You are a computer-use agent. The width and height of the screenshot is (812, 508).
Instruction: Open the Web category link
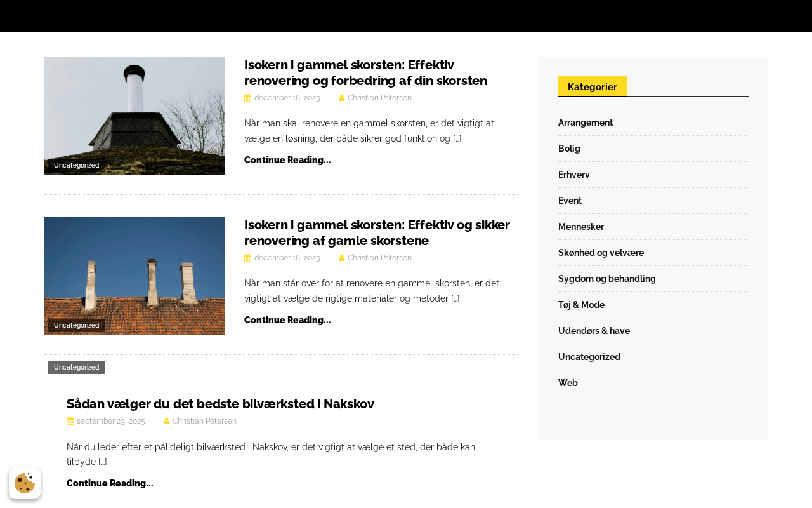pos(568,383)
